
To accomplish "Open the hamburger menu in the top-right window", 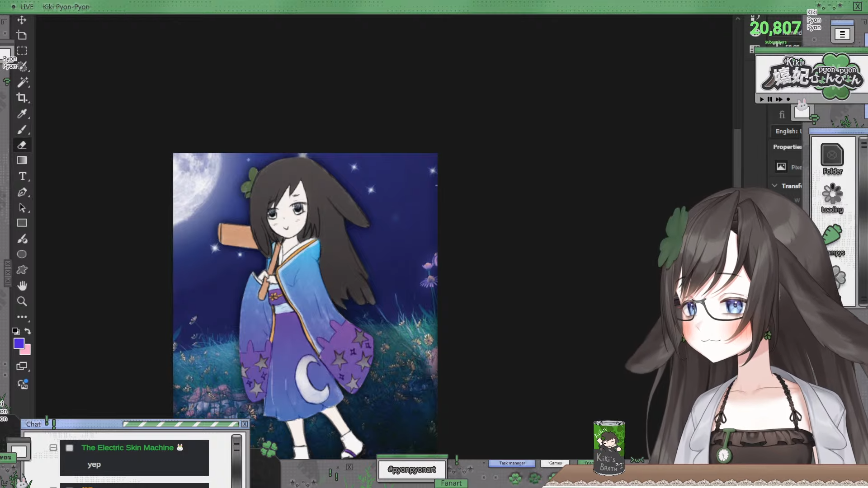I will (842, 34).
